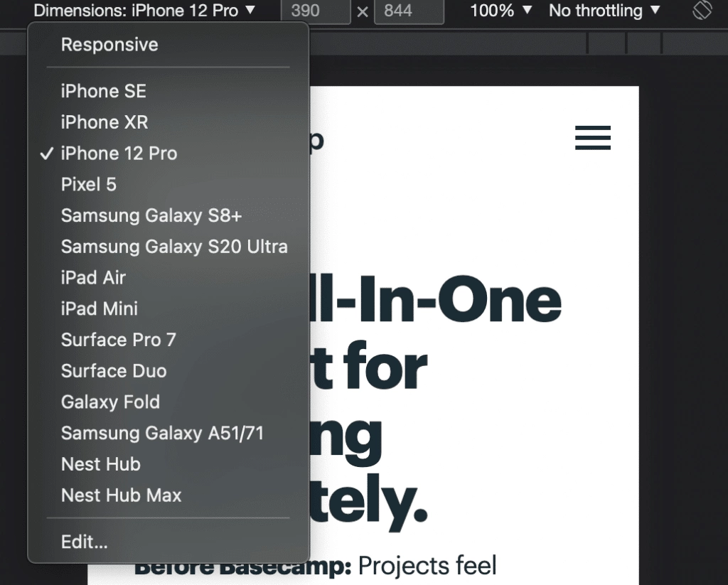Select the iPad Air device
This screenshot has height=585, width=728.
92,277
